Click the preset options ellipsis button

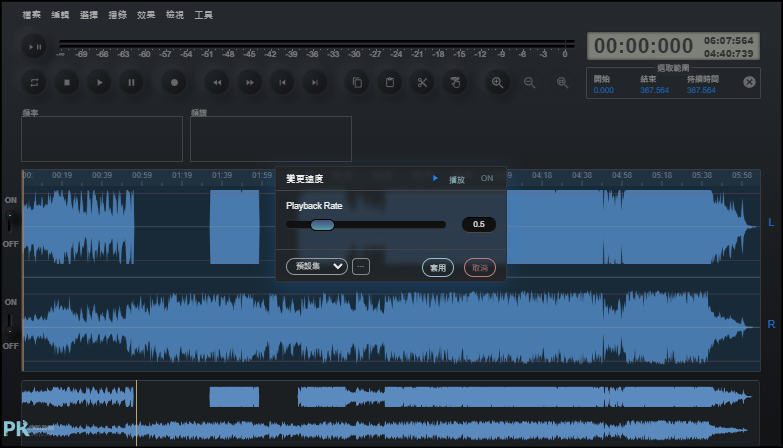click(361, 267)
